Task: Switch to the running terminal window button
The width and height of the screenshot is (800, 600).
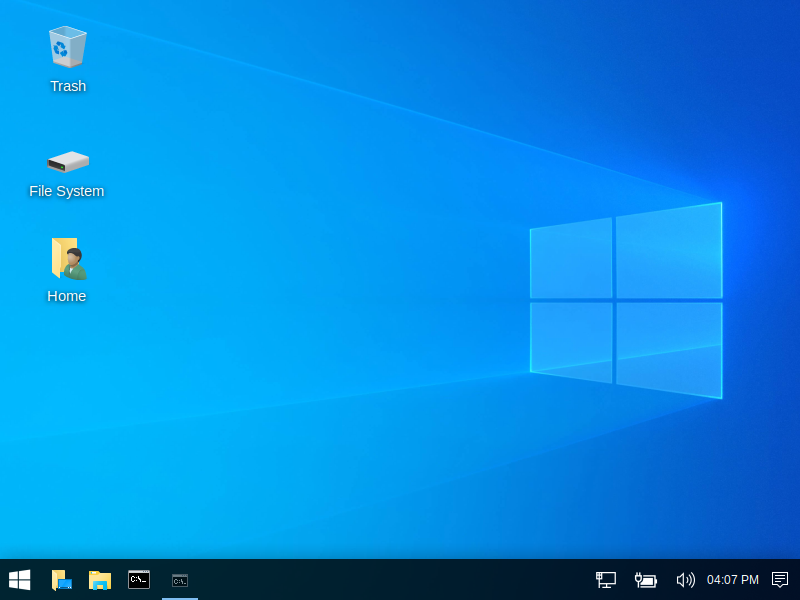Action: (x=180, y=580)
